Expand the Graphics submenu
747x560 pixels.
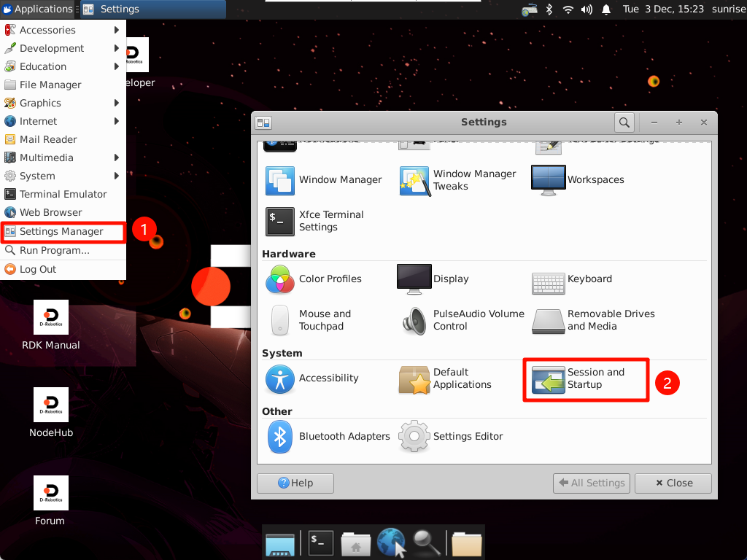63,104
